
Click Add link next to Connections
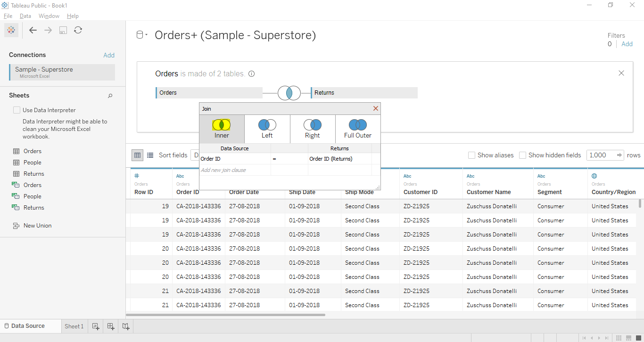[x=109, y=55]
